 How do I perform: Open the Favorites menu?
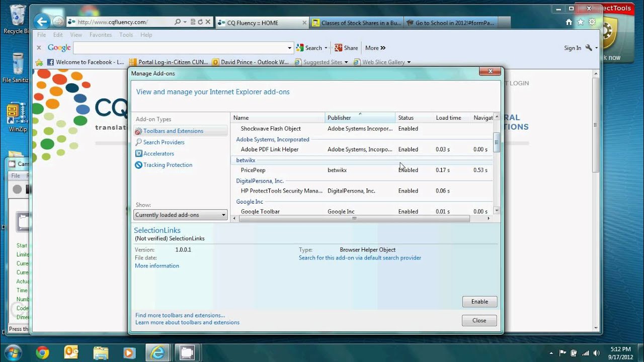100,35
